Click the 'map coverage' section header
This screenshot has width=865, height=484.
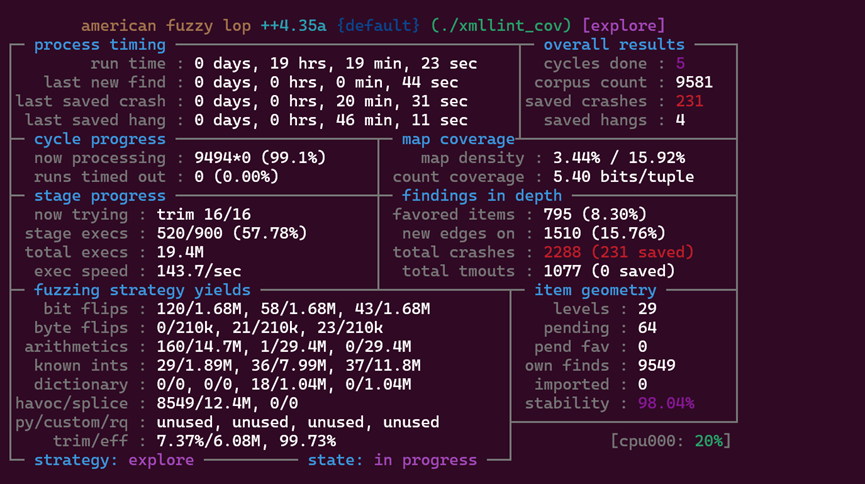(x=458, y=139)
